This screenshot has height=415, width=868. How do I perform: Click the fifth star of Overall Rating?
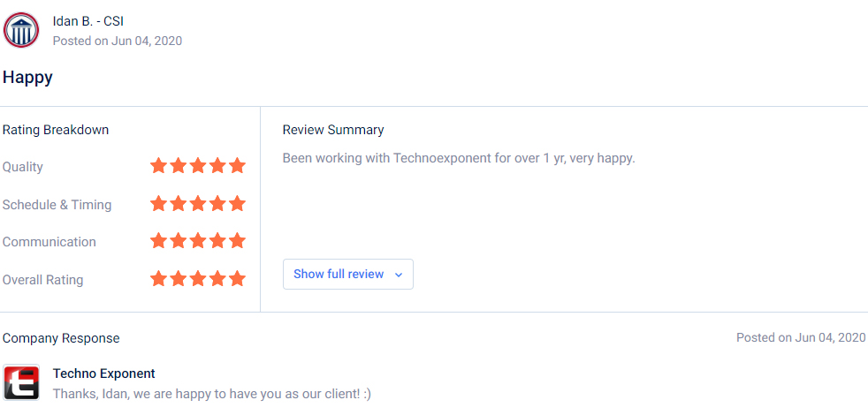(237, 278)
